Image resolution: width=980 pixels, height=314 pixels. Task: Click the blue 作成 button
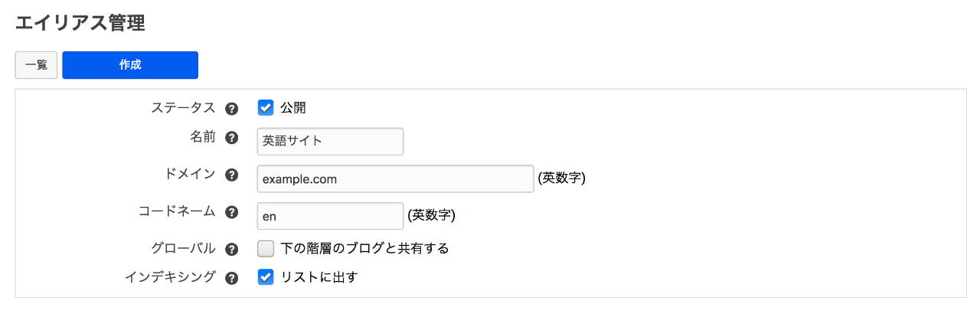click(x=130, y=65)
